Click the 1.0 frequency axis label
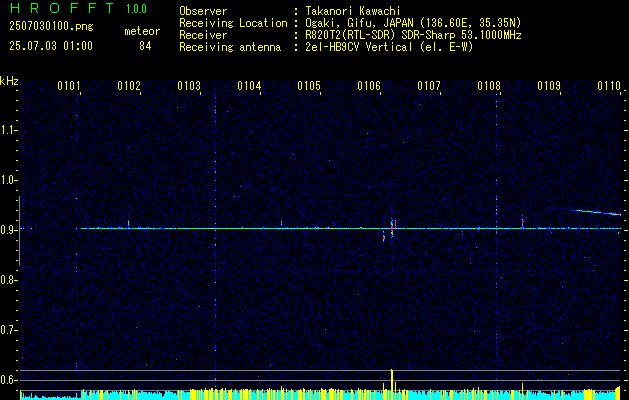 point(9,181)
